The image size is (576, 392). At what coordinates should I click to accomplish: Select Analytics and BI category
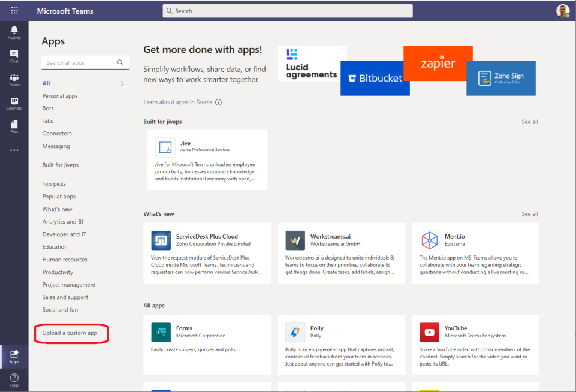pos(62,222)
